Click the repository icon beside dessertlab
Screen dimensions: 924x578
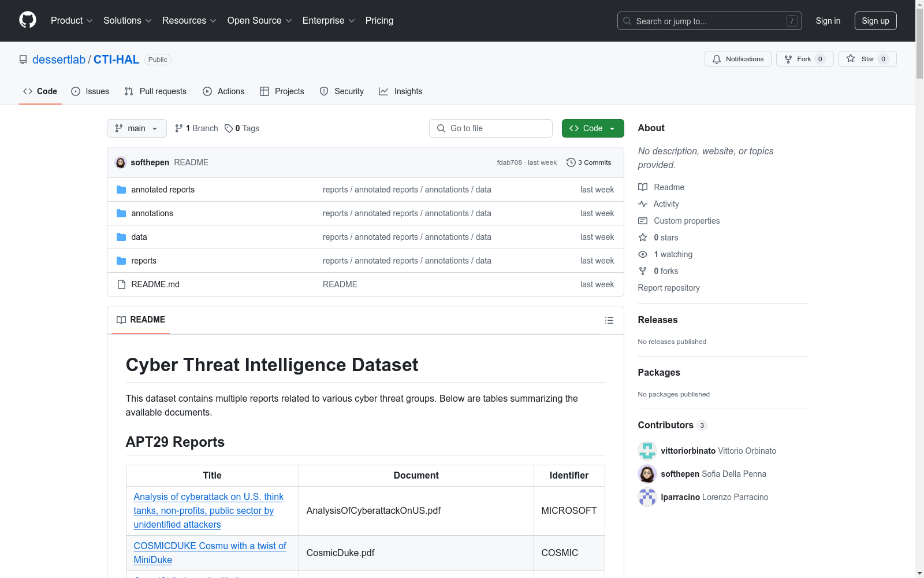coord(23,60)
